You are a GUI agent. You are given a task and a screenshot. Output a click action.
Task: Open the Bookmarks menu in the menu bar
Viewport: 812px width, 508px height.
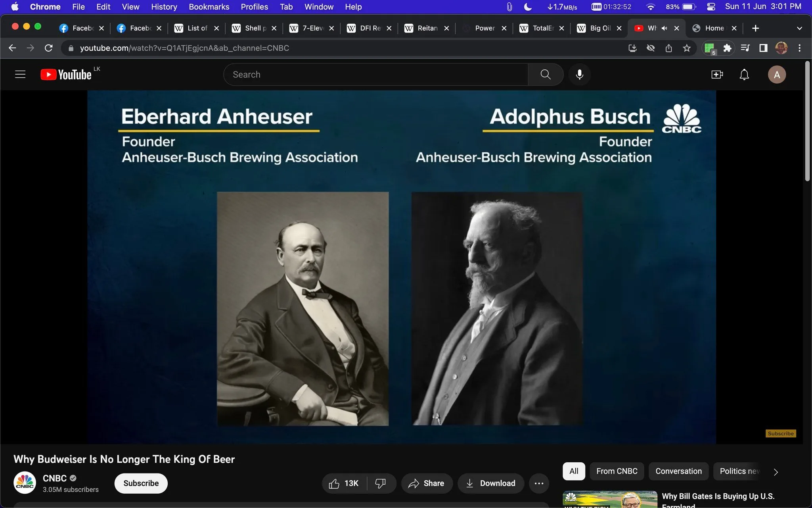pos(209,6)
